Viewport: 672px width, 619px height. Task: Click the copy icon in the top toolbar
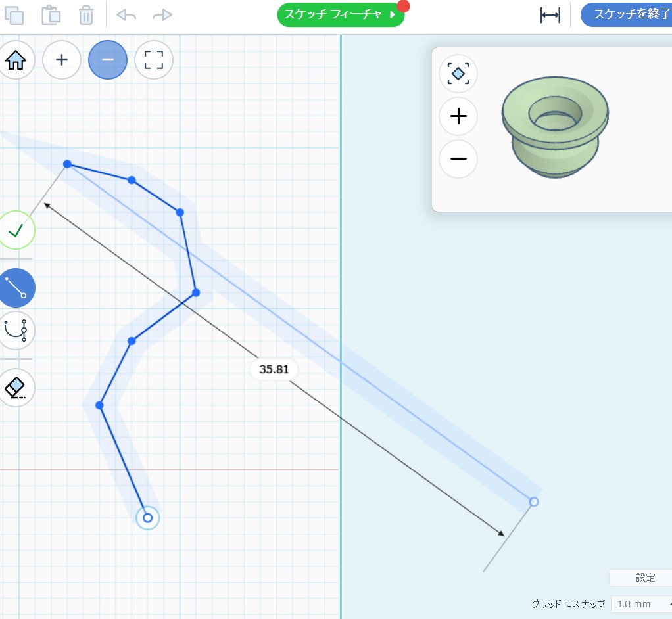pos(14,15)
